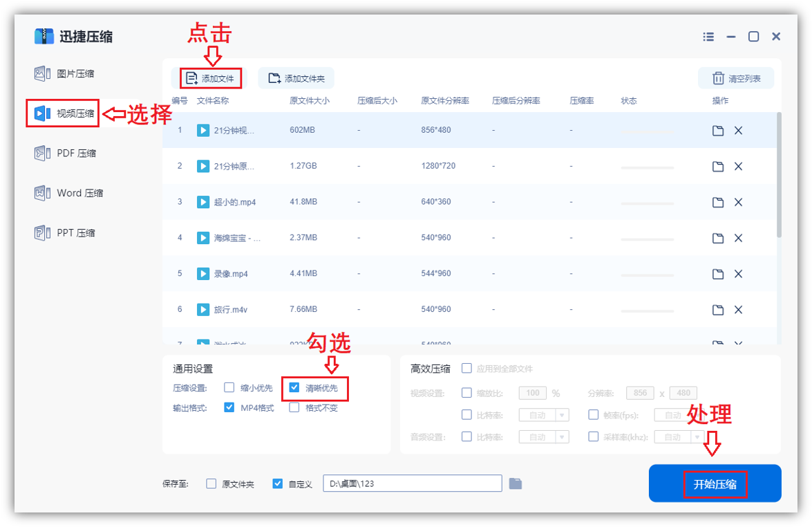
Task: Open folder icon for 海绵宝宝 row
Action: coord(718,238)
